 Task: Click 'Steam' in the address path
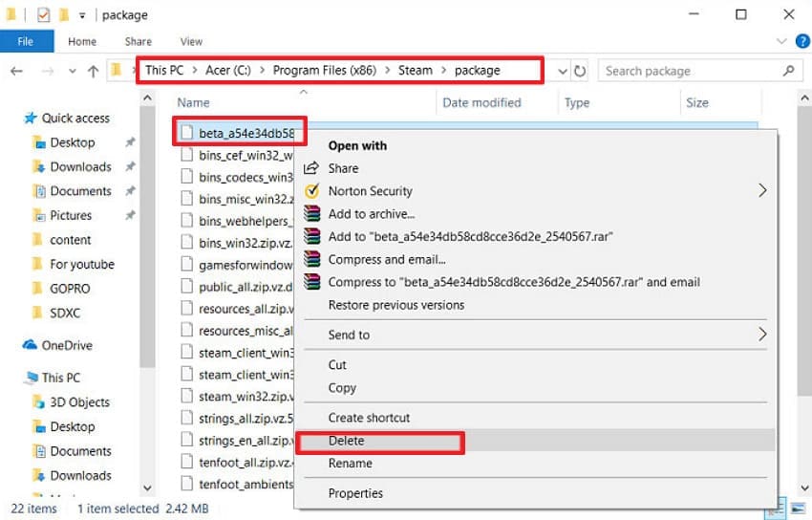tap(416, 70)
